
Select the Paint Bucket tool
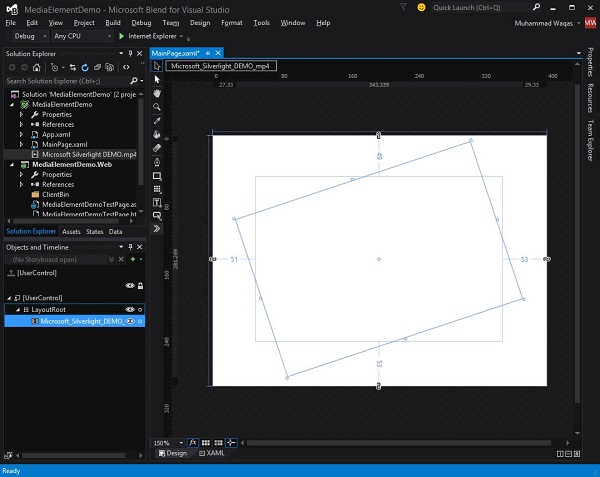157,133
